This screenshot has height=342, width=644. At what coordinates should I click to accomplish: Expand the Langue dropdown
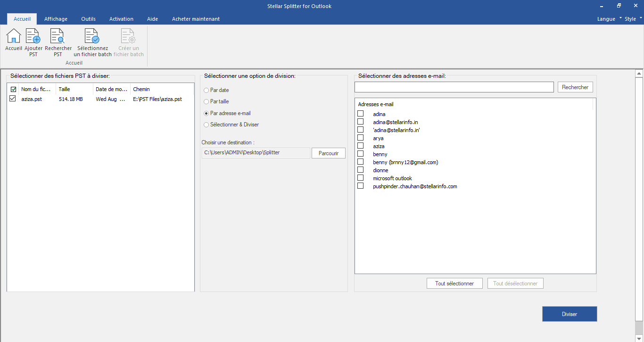(x=609, y=19)
